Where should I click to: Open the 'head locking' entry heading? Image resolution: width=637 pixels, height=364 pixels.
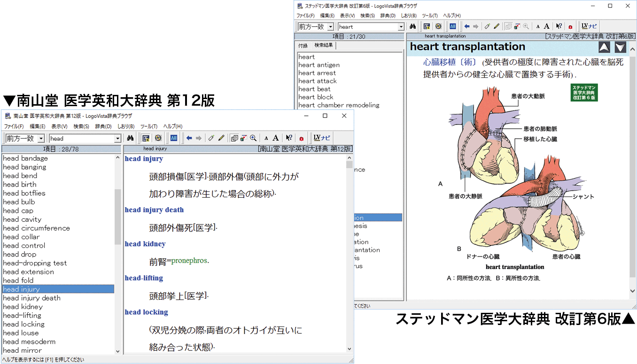[146, 312]
